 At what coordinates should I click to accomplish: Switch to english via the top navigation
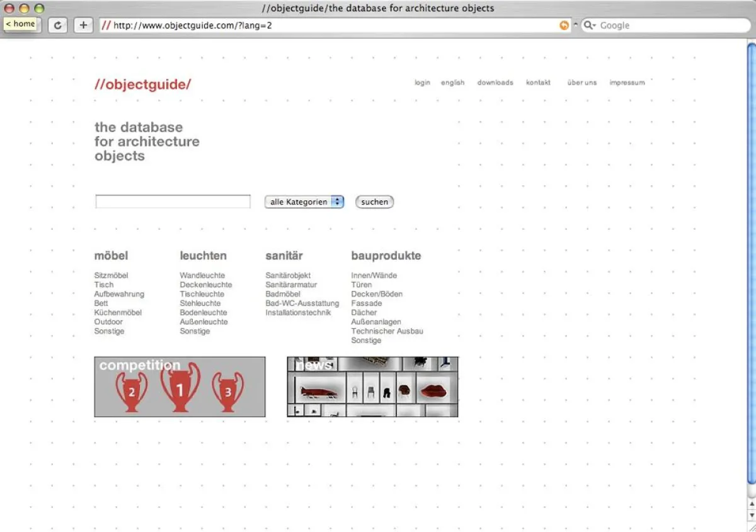tap(452, 82)
